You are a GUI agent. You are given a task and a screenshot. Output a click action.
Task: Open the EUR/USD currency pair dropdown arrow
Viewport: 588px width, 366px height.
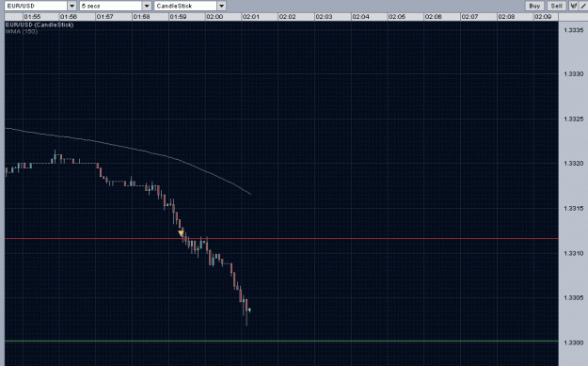(72, 6)
